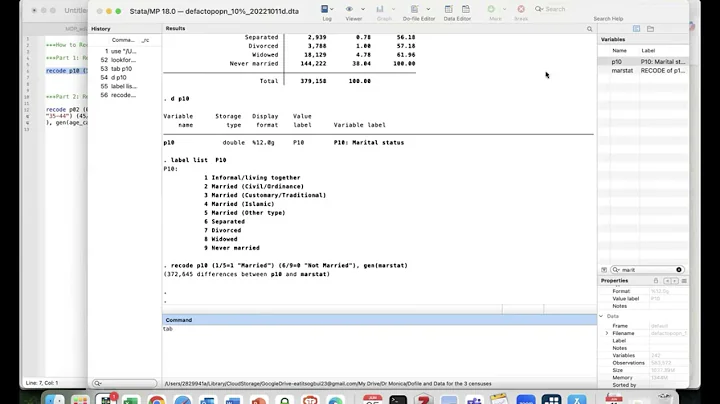The width and height of the screenshot is (720, 404).
Task: Open the Log toolbar icon
Action: (325, 9)
